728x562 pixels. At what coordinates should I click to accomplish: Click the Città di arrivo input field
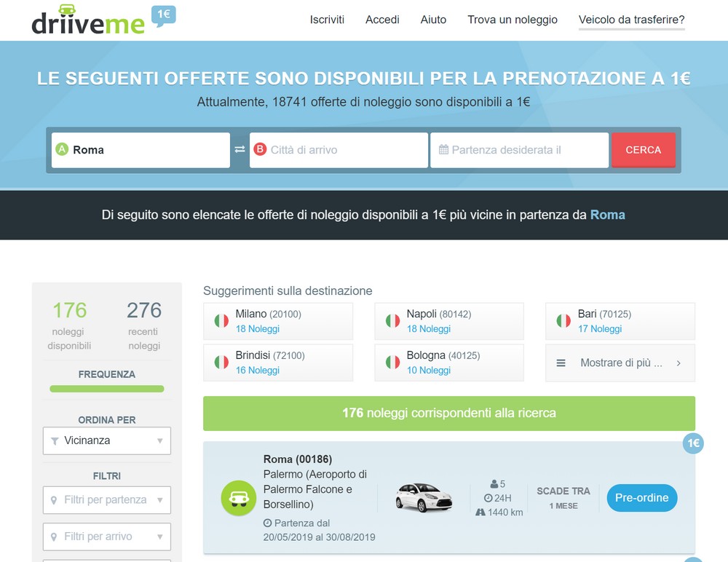tap(339, 150)
